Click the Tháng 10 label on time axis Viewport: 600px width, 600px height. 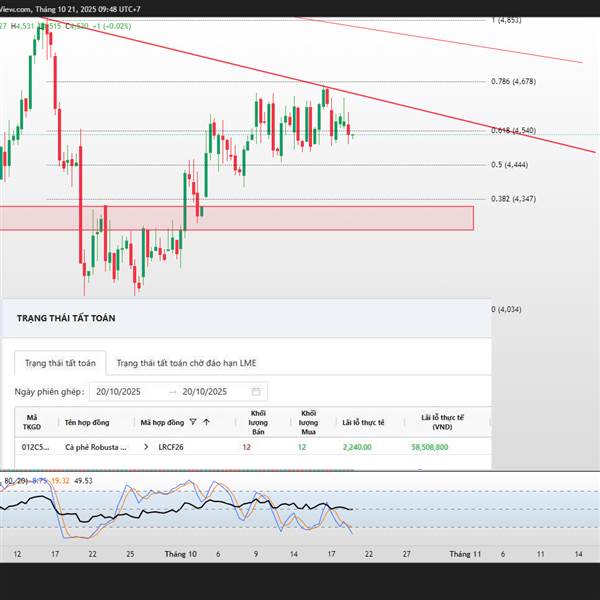coord(180,554)
